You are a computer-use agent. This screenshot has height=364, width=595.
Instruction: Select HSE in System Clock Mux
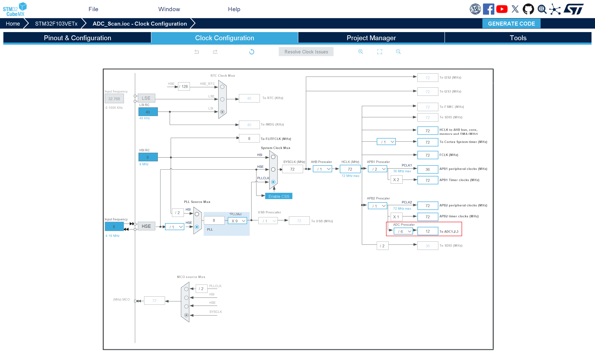[273, 169]
